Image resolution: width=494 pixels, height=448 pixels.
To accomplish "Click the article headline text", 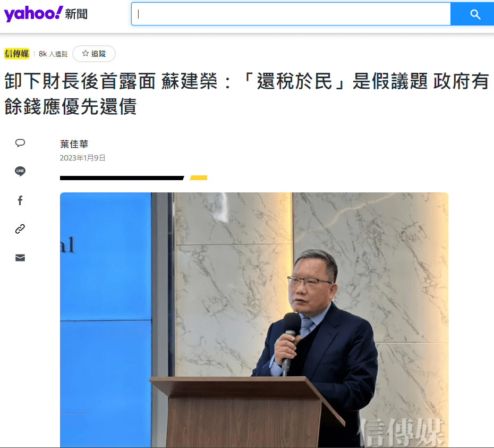I will (246, 94).
